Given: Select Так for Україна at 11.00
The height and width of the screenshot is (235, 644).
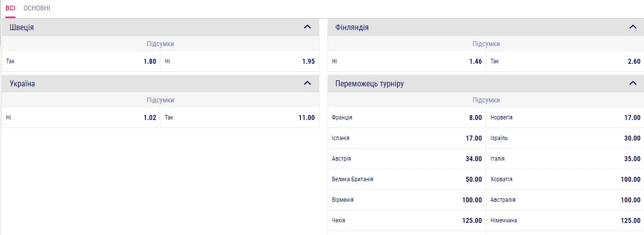Looking at the screenshot, I should [240, 118].
